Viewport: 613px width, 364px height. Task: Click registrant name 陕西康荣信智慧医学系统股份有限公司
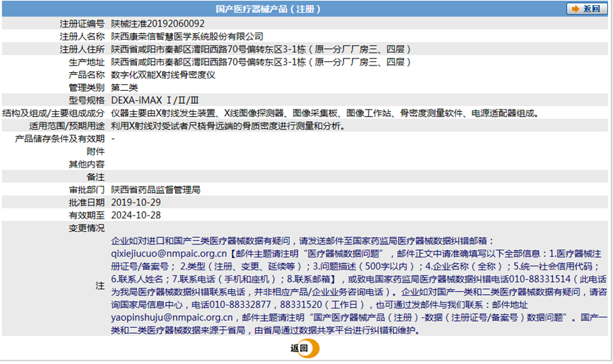[187, 37]
